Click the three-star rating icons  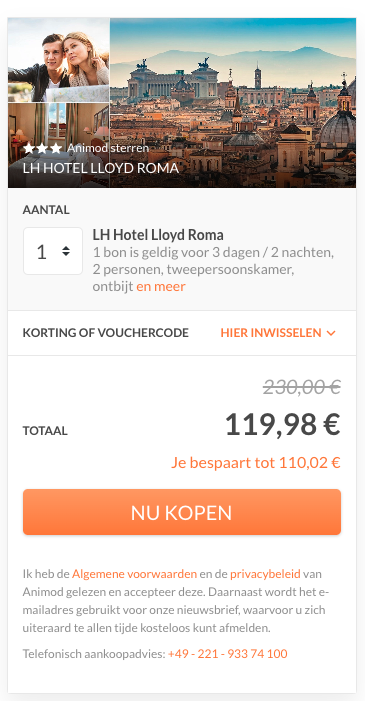42,148
